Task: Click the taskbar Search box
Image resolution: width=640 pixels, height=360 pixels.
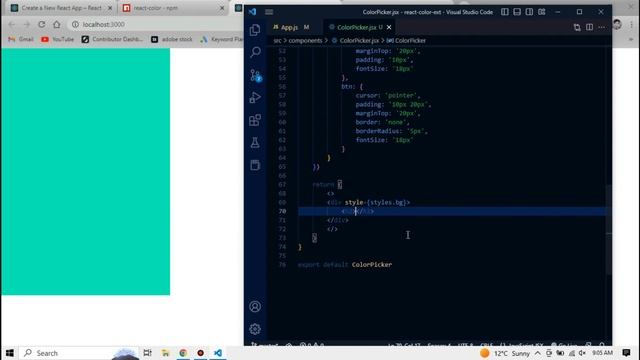Action: [x=80, y=353]
